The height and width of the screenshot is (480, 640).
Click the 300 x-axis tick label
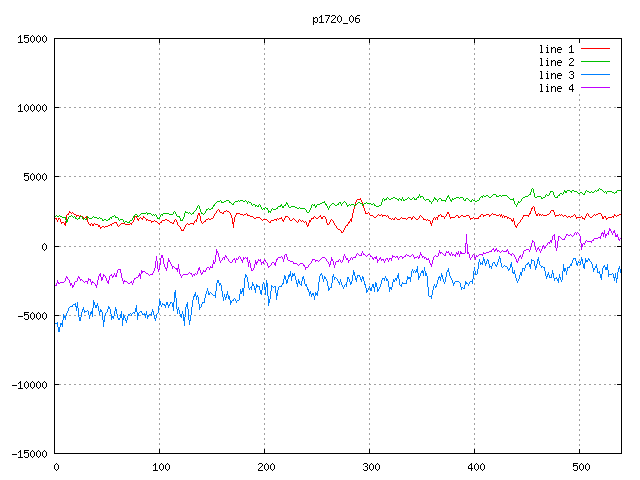point(370,467)
